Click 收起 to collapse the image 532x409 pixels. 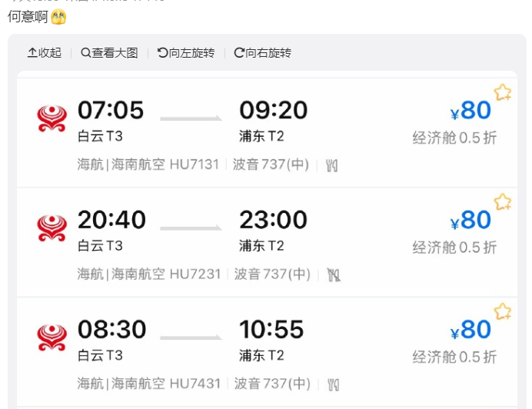tap(45, 53)
